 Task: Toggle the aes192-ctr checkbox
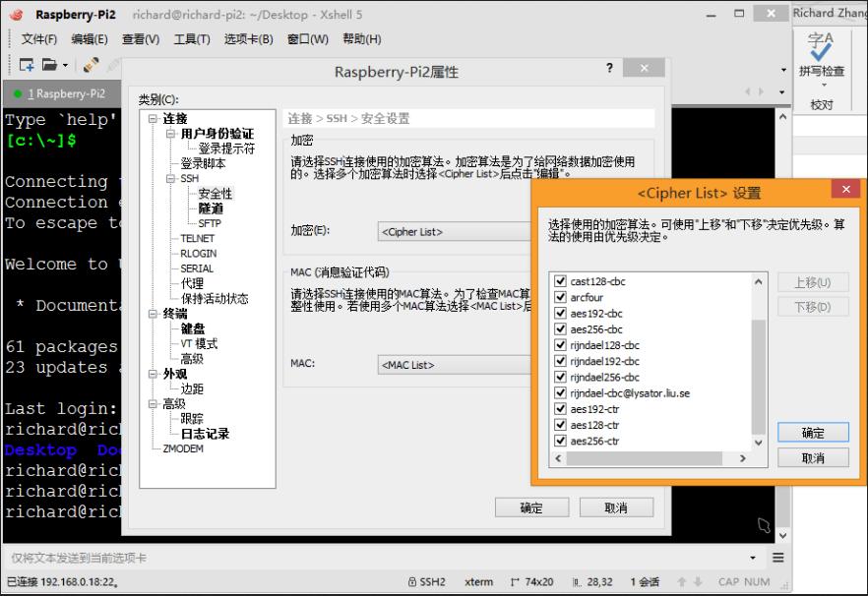click(x=560, y=409)
